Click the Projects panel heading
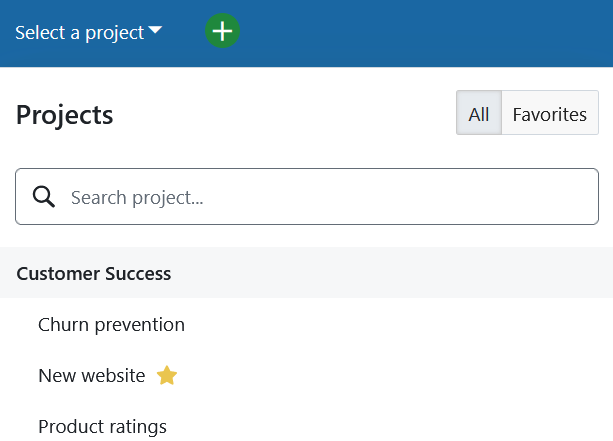 pos(65,115)
